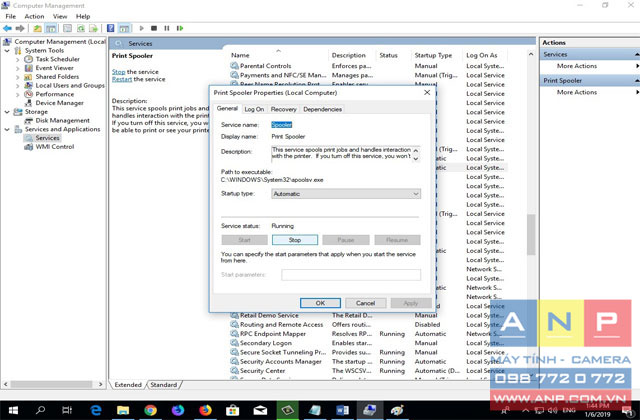Select Event Viewer in the tree
The width and height of the screenshot is (640, 420).
[x=54, y=68]
